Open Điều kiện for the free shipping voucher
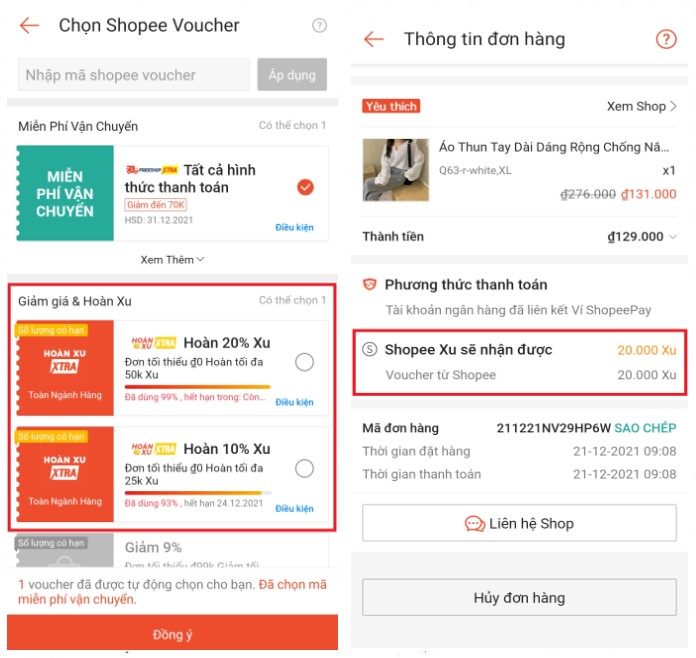 (294, 227)
